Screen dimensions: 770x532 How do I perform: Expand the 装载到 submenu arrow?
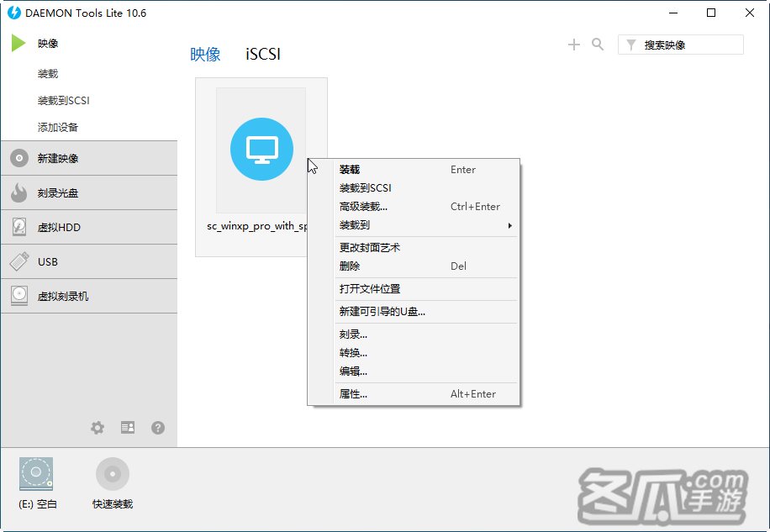[x=509, y=225]
